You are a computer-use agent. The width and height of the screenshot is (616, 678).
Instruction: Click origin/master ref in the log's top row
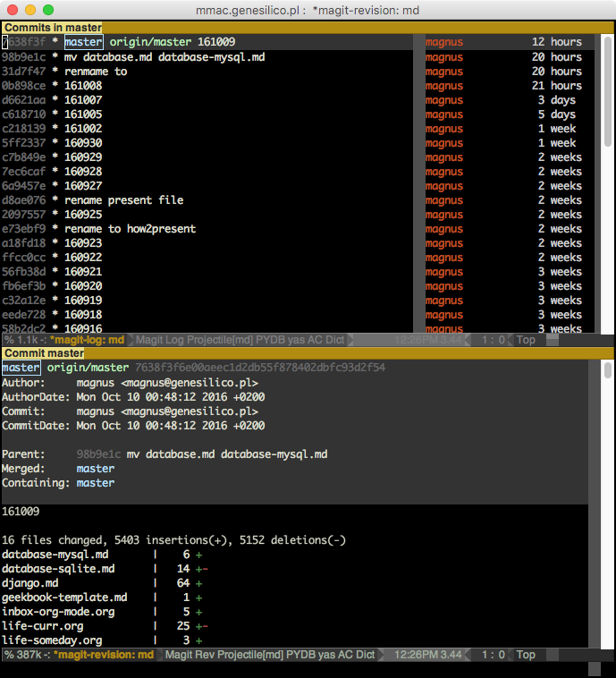pyautogui.click(x=150, y=42)
